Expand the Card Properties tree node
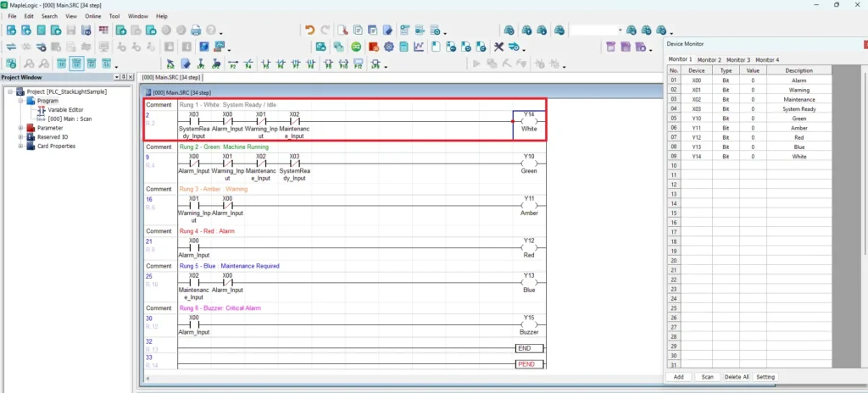The width and height of the screenshot is (868, 393). click(x=21, y=147)
